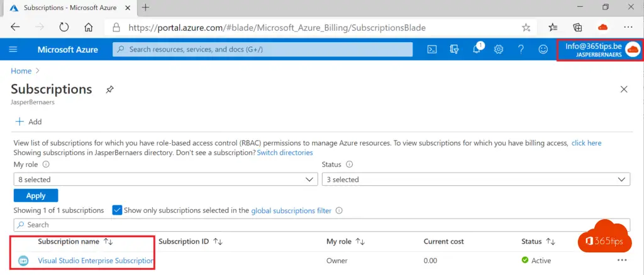Open Visual Studio Enterprise Subscription link
Screen dimensions: 644x275
96,261
